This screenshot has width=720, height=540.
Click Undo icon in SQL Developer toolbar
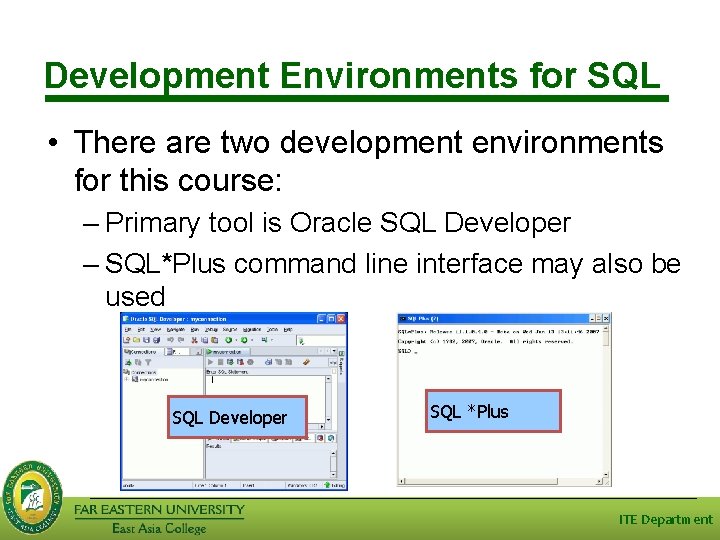point(171,340)
